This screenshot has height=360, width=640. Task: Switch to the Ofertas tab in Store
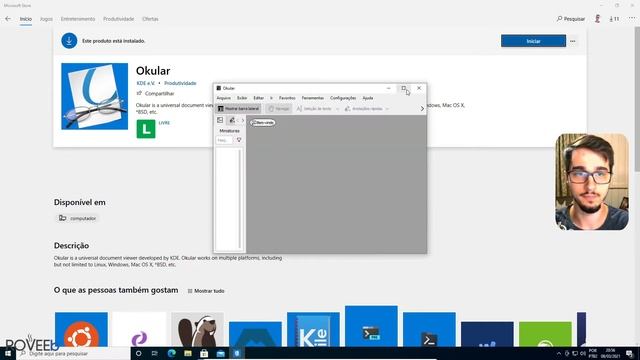tap(150, 19)
